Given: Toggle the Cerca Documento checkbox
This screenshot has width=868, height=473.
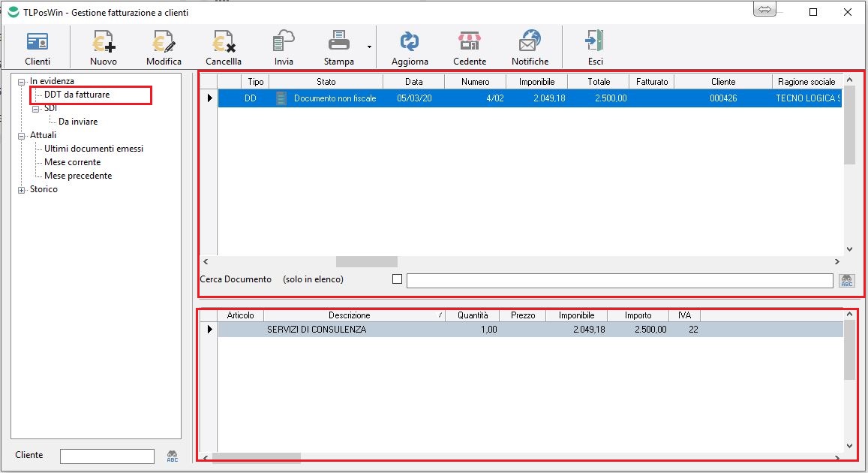Looking at the screenshot, I should (398, 279).
